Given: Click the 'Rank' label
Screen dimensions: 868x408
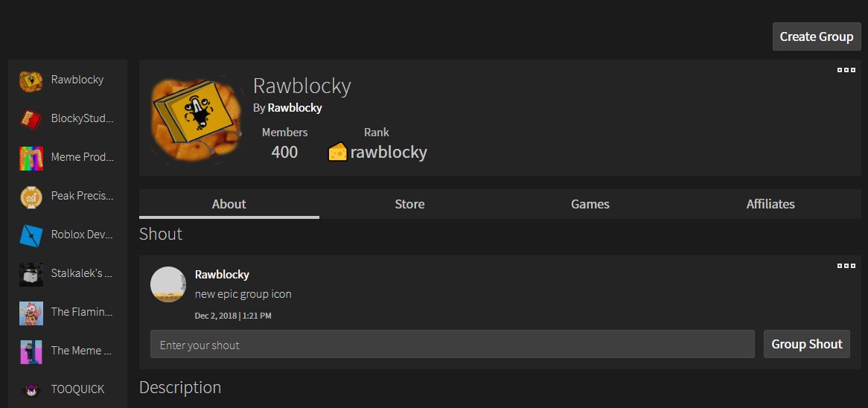Looking at the screenshot, I should 377,133.
